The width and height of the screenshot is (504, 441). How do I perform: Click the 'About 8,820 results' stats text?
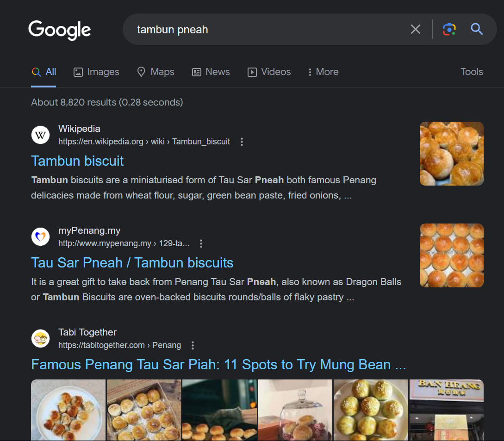(107, 102)
